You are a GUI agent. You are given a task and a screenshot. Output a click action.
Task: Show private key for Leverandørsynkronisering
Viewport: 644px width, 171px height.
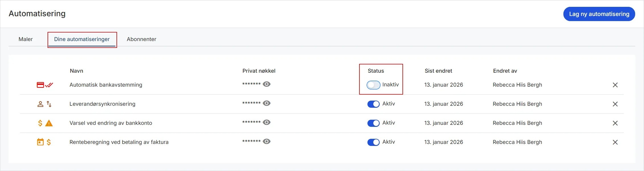click(267, 103)
